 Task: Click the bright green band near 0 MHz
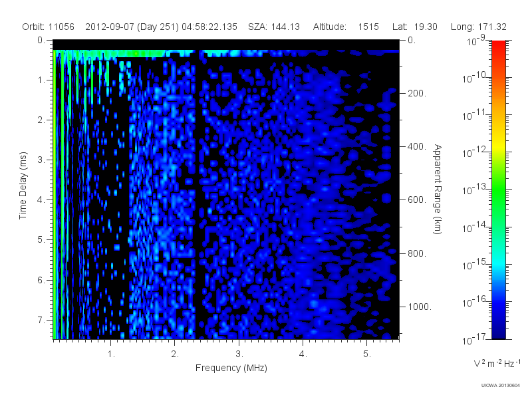[55, 195]
